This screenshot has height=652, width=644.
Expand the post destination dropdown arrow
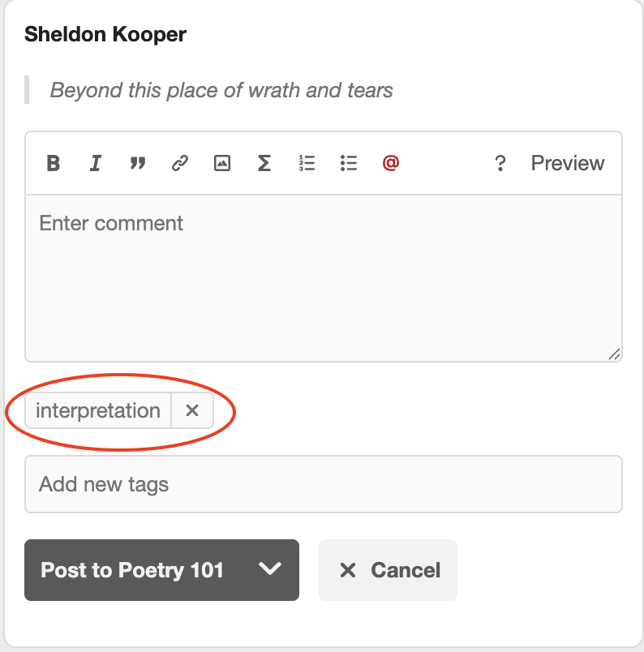tap(269, 570)
